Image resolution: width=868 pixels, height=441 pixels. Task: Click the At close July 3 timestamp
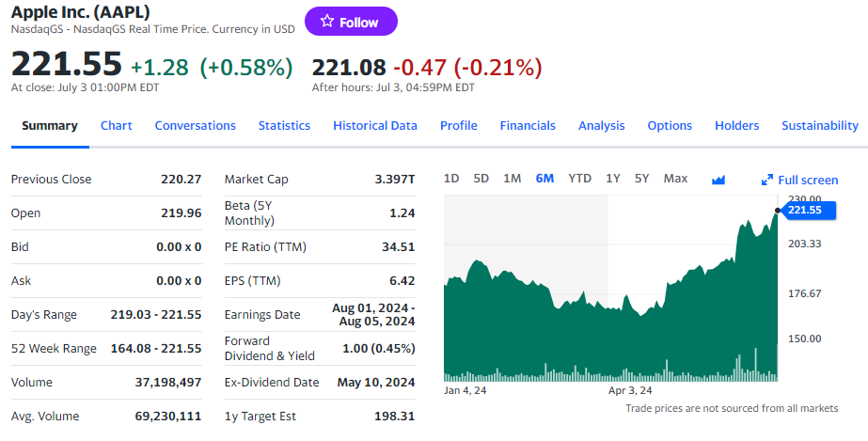coord(85,87)
